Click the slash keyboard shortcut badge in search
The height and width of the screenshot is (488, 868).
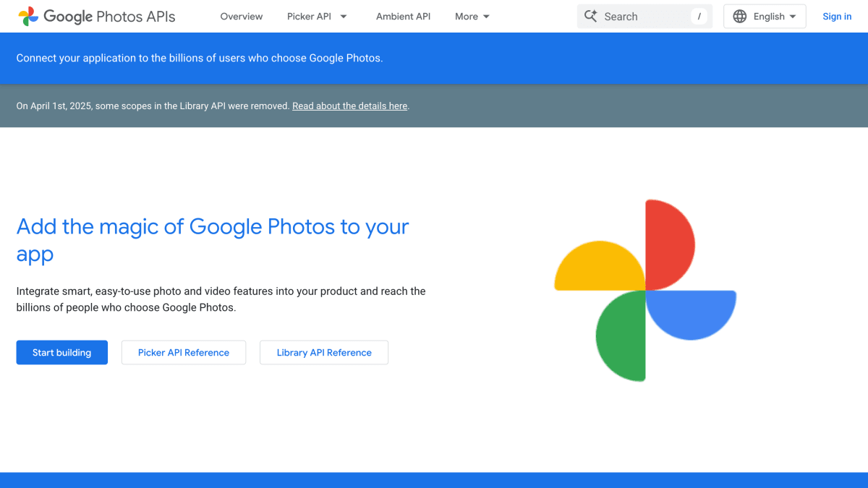[699, 16]
